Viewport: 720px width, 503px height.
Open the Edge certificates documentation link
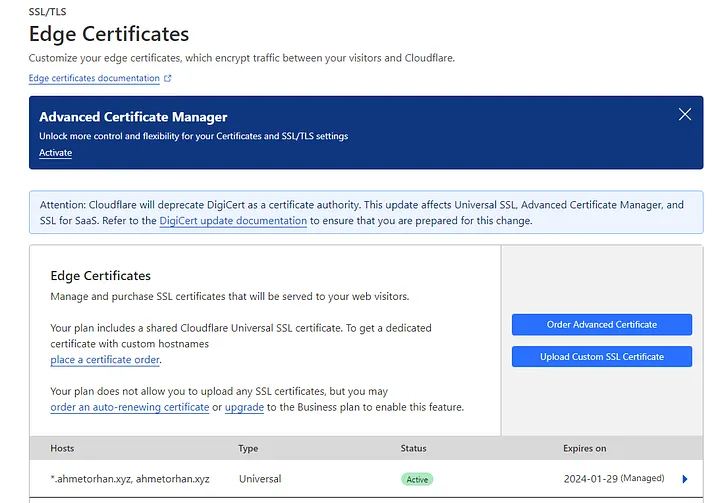tap(94, 78)
